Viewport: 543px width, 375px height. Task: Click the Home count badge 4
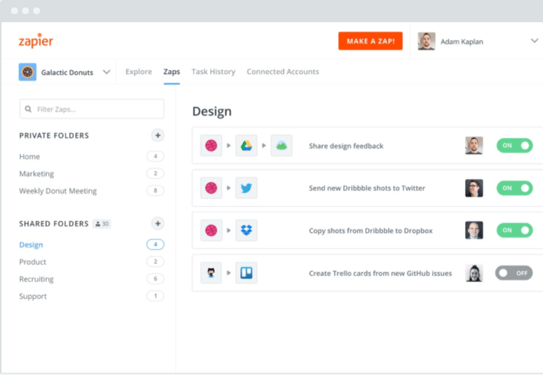click(x=155, y=156)
